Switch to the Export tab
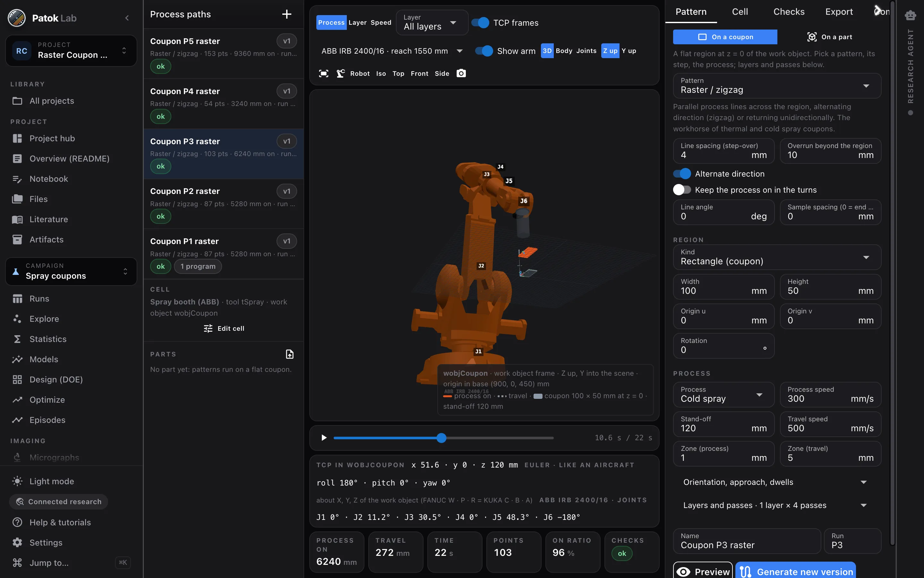924x578 pixels. [839, 12]
